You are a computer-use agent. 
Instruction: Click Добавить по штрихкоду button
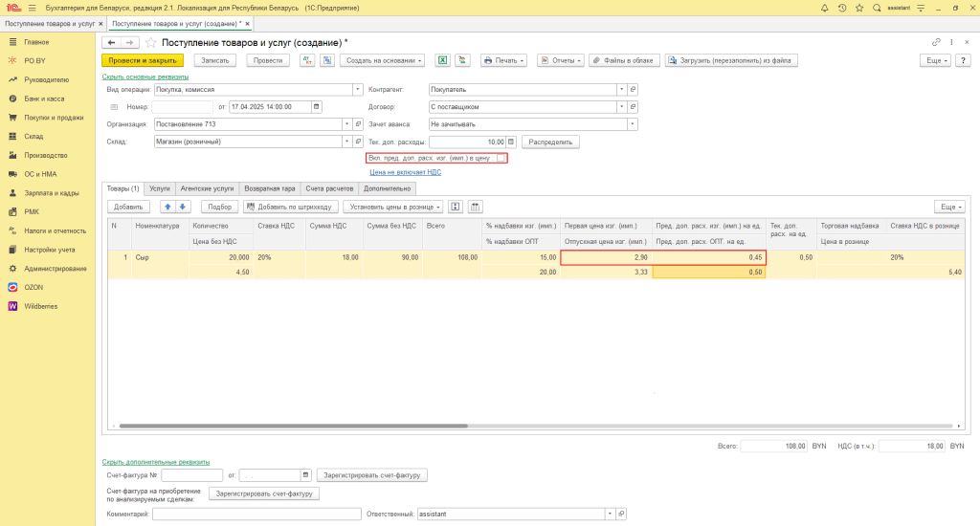[x=291, y=207]
